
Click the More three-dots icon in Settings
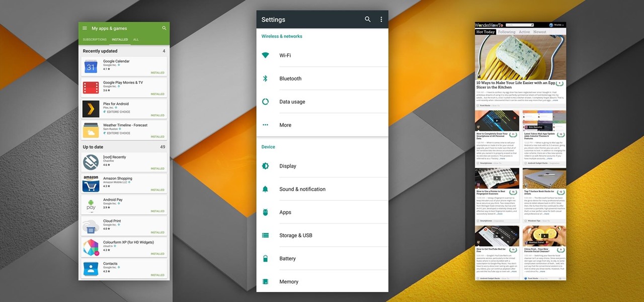[x=265, y=125]
